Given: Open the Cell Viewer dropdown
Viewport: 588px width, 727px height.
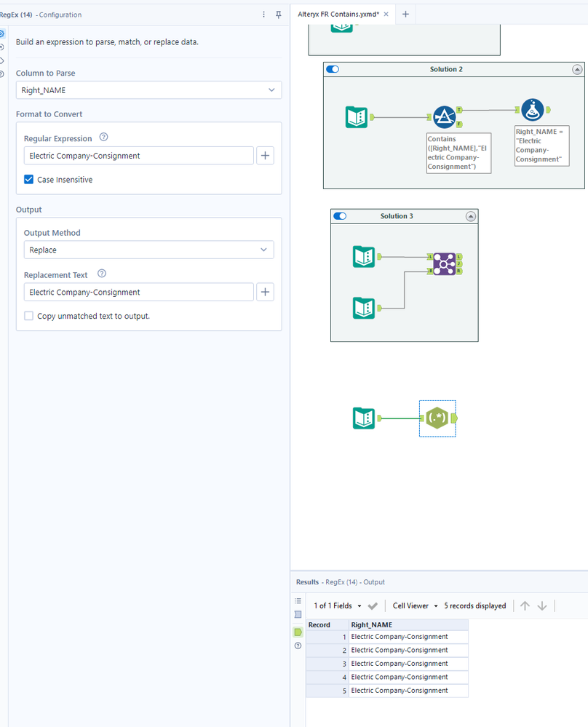Looking at the screenshot, I should pos(415,606).
